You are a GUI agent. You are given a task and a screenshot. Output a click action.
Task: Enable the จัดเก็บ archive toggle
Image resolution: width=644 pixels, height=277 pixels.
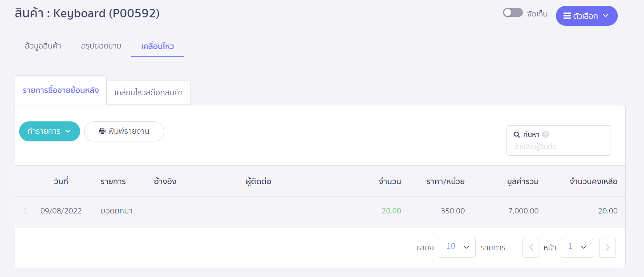pyautogui.click(x=512, y=12)
